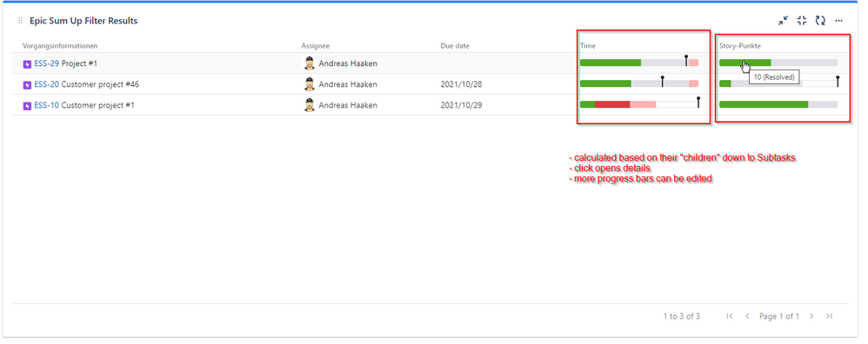The width and height of the screenshot is (868, 344).
Task: Click Andreas Haaken avatar in ESS-10 row
Action: coord(310,105)
